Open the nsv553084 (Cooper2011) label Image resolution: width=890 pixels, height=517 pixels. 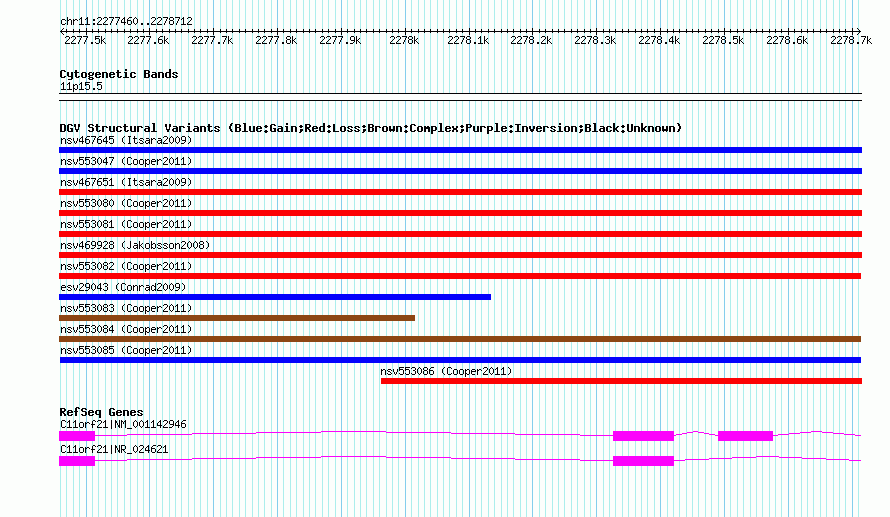pyautogui.click(x=126, y=329)
